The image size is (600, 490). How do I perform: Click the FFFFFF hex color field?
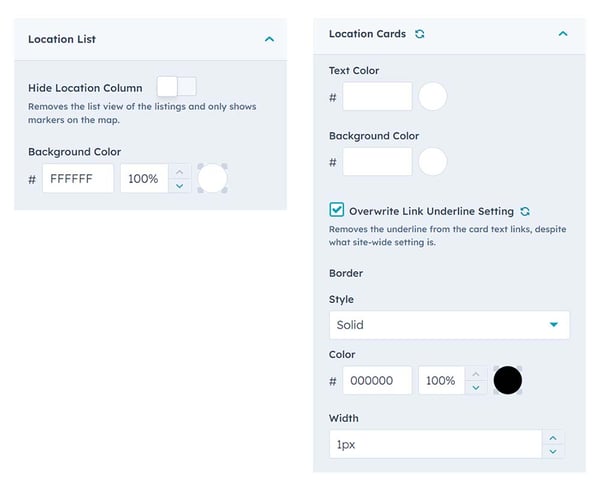coord(78,179)
